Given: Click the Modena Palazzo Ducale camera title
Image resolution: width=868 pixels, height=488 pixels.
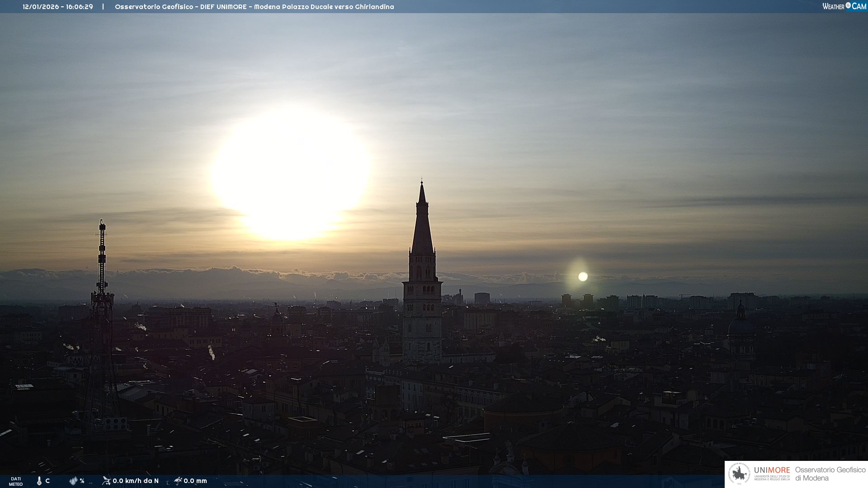Looking at the screenshot, I should [x=254, y=7].
